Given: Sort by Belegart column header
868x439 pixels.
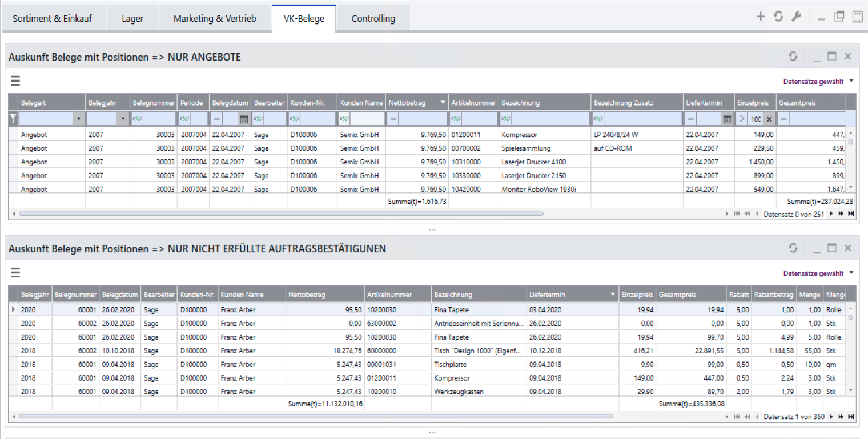Looking at the screenshot, I should (x=52, y=103).
